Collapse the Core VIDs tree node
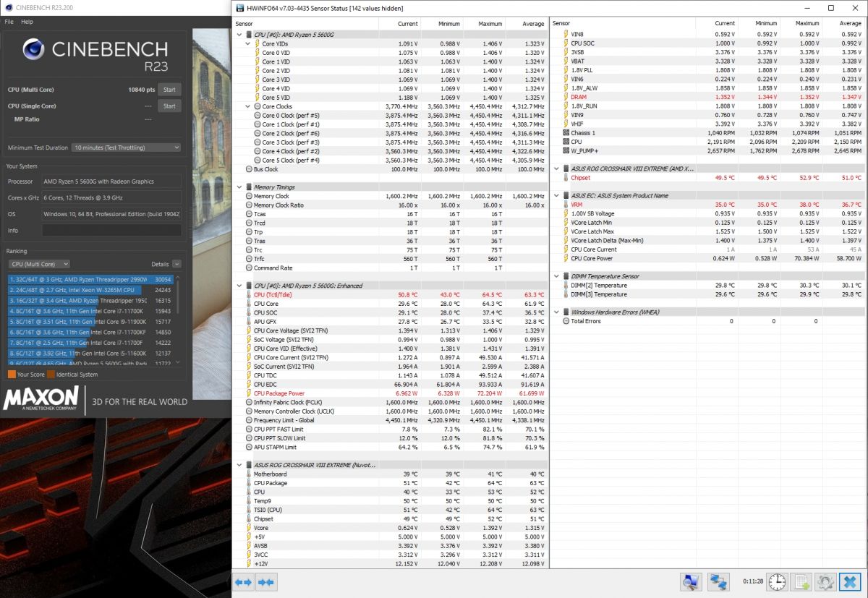 247,44
